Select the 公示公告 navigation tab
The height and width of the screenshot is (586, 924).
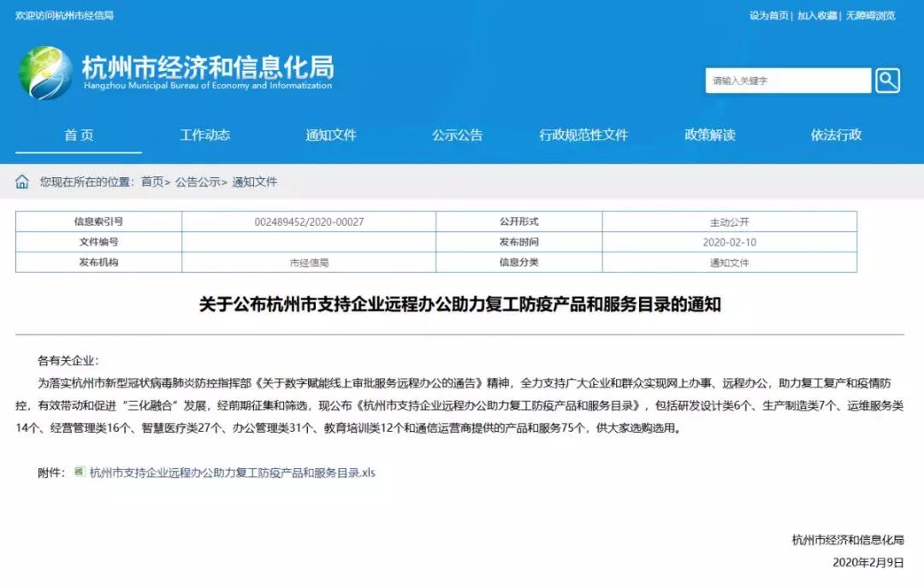coord(457,135)
